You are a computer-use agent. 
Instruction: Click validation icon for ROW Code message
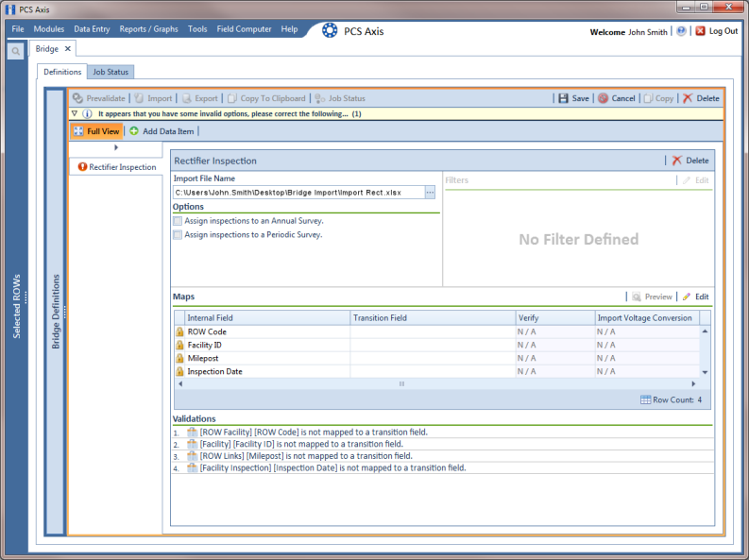click(x=192, y=433)
